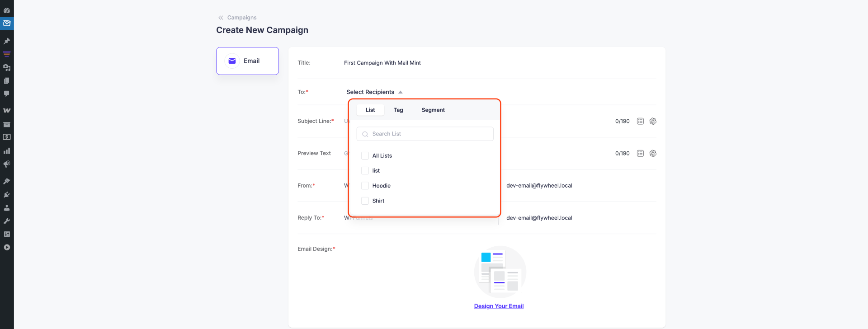Image resolution: width=868 pixels, height=329 pixels.
Task: Open the Products archive-box sidebar icon
Action: (7, 124)
